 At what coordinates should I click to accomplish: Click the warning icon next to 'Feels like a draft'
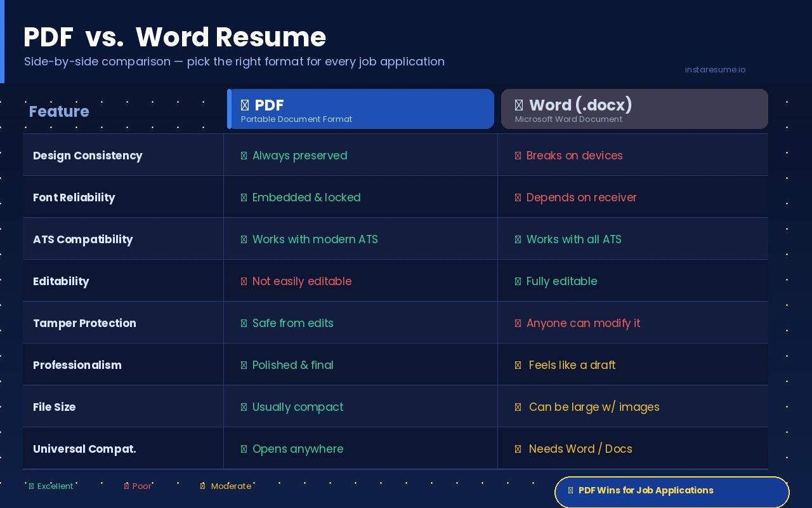[517, 365]
